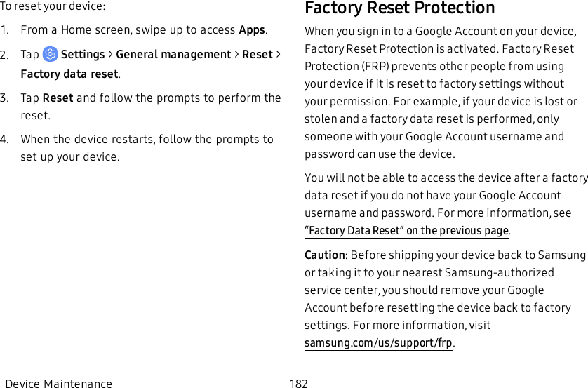Open the "Factory Data Reset" previous page link
The height and width of the screenshot is (388, 588).
coord(407,231)
